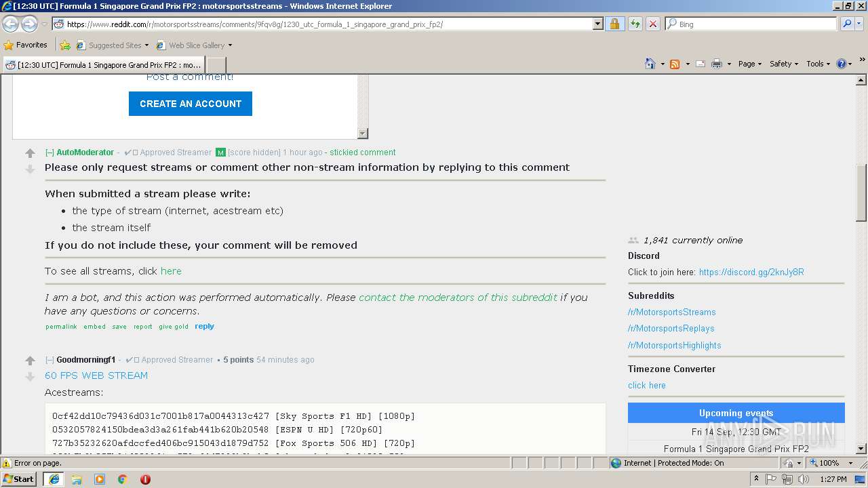Downvote the AutoModerator stickied comment
This screenshot has width=868, height=488.
pos(30,169)
